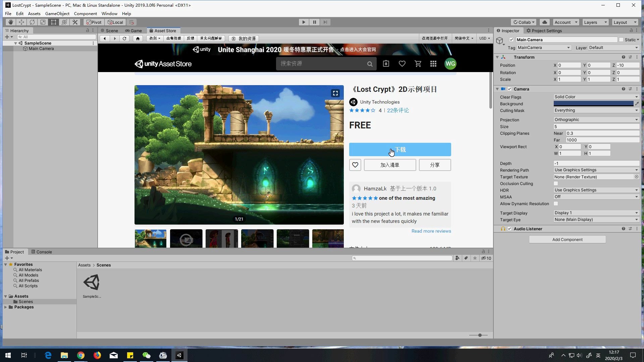This screenshot has height=362, width=644.
Task: Open the Tag MainCamera dropdown
Action: click(544, 48)
